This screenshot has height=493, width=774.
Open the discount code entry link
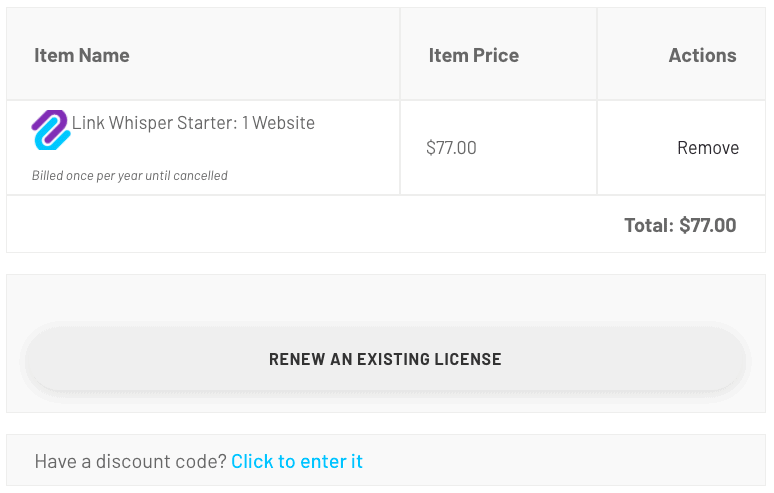pyautogui.click(x=297, y=461)
